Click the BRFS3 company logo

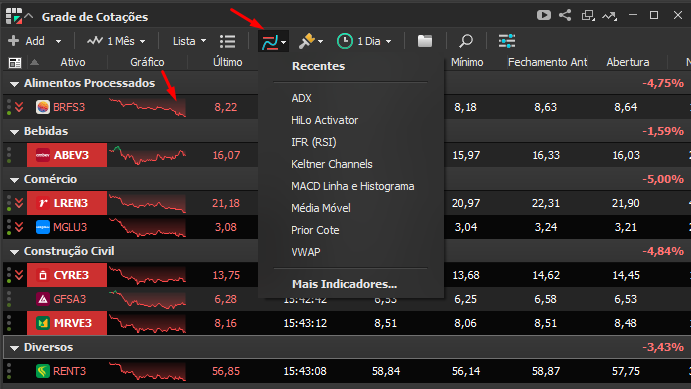pyautogui.click(x=43, y=107)
